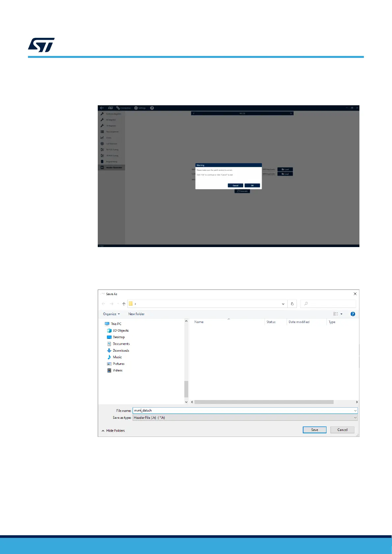Close the Save As dialog
This screenshot has height=554, width=392.
click(x=355, y=294)
